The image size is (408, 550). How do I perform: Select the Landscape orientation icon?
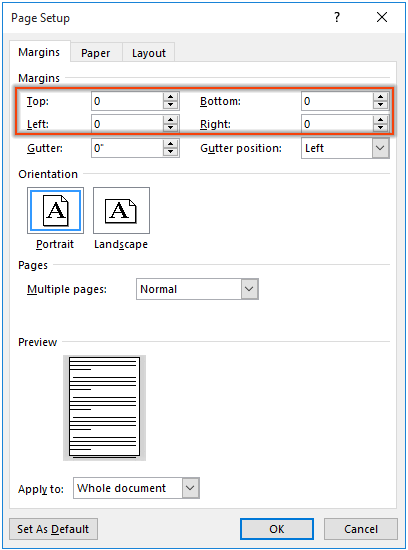pyautogui.click(x=121, y=210)
